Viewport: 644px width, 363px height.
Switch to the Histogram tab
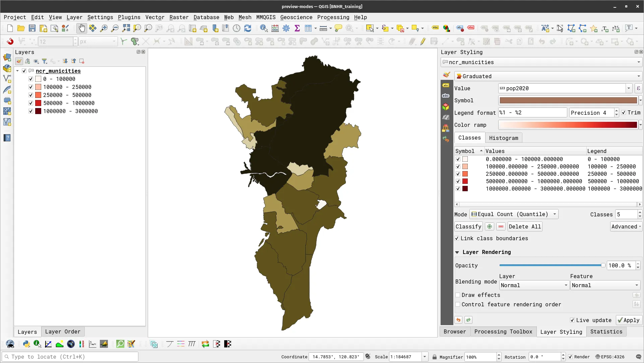coord(504,138)
